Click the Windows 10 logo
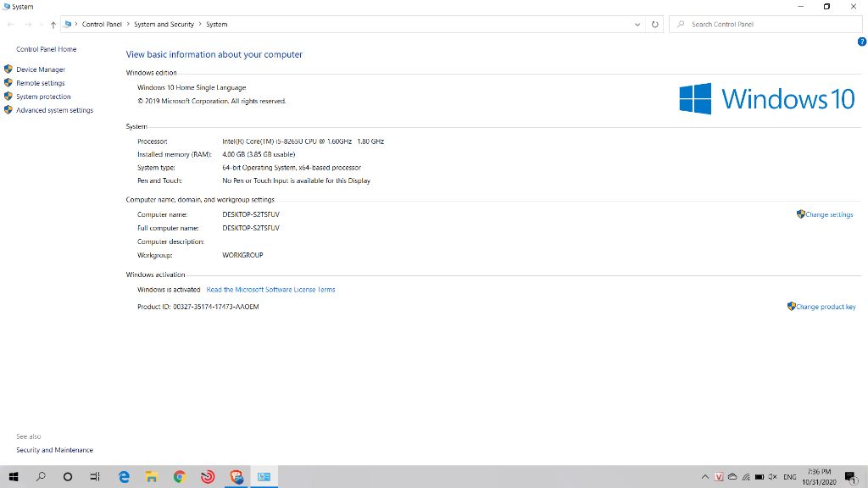The width and height of the screenshot is (868, 488). point(767,98)
